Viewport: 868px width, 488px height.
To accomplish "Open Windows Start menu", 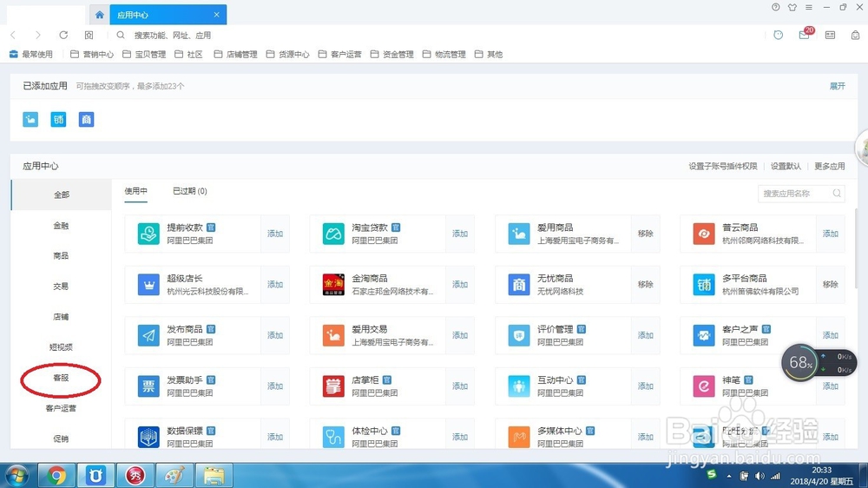I will click(16, 475).
